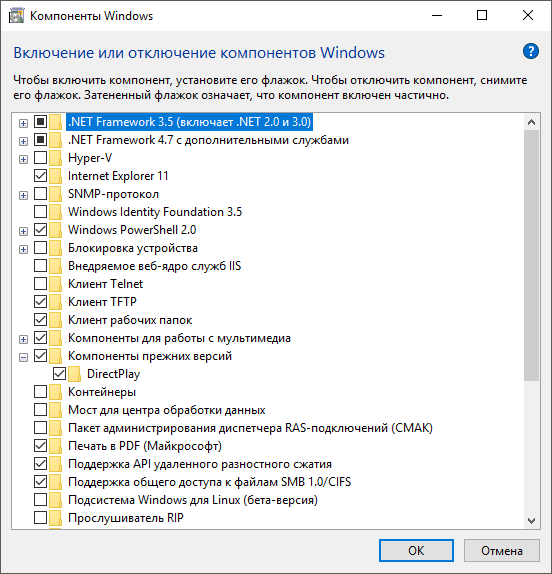The image size is (552, 574).
Task: Click the Клиент Telnet folder icon
Action: point(55,284)
